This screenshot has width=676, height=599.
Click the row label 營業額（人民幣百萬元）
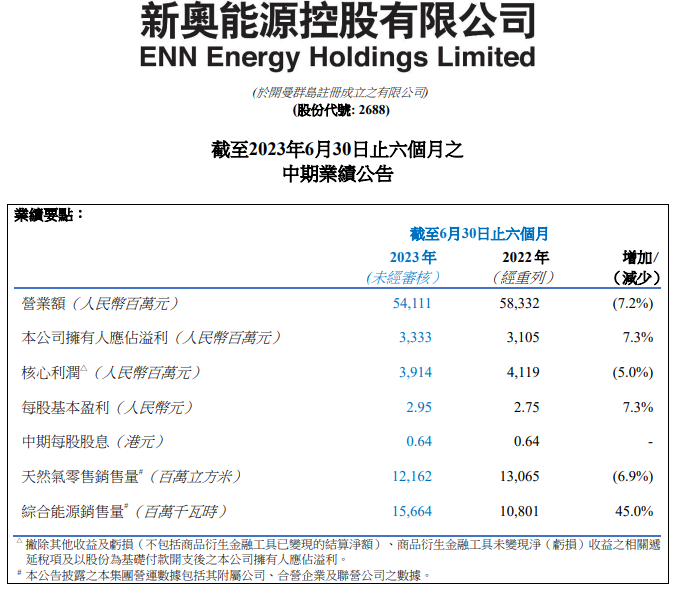point(100,304)
